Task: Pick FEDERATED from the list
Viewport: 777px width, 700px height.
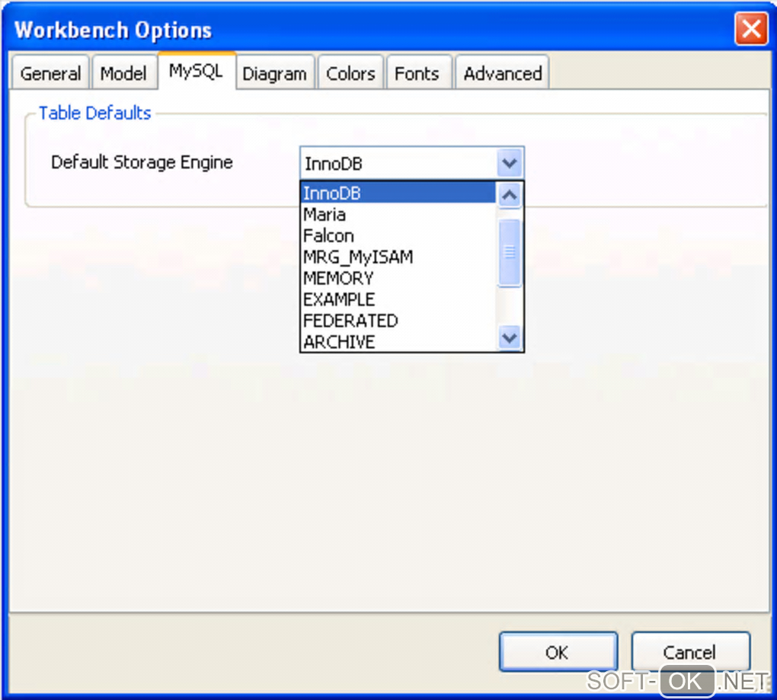Action: tap(398, 321)
